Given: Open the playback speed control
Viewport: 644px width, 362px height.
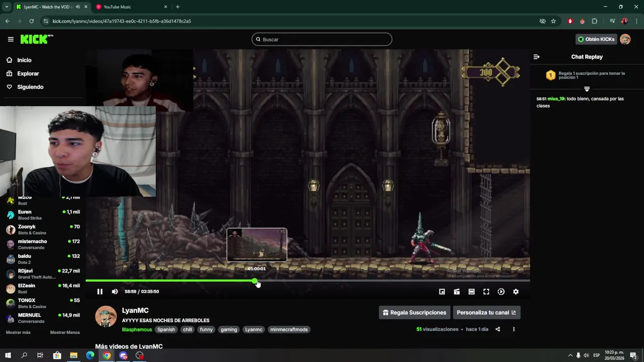Looking at the screenshot, I should tap(501, 292).
